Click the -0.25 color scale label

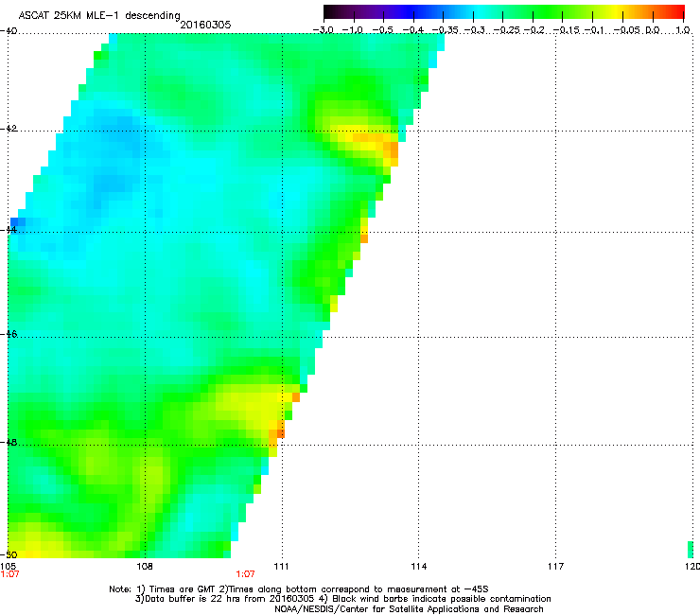tap(507, 30)
